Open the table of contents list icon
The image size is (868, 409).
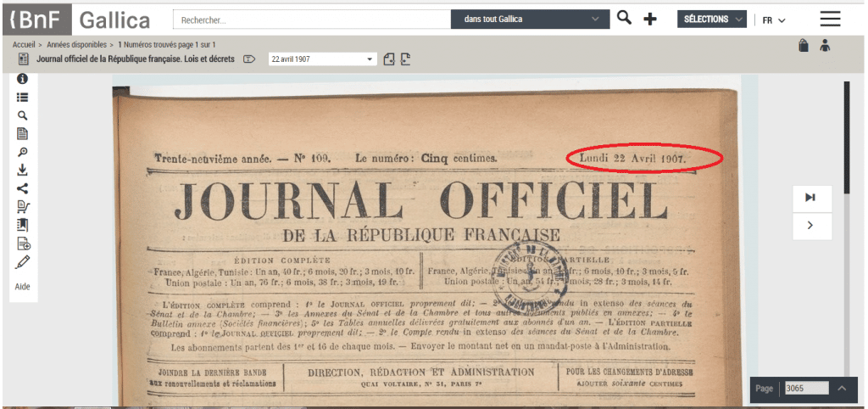click(23, 97)
